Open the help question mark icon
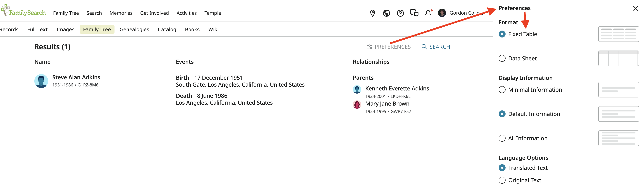The image size is (644, 192). pos(400,13)
